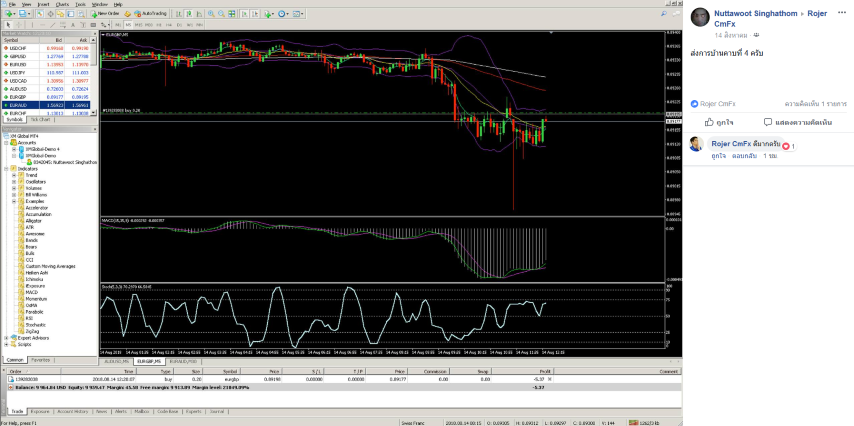The image size is (854, 426).
Task: Close the eurgbp buy order with X
Action: point(550,378)
